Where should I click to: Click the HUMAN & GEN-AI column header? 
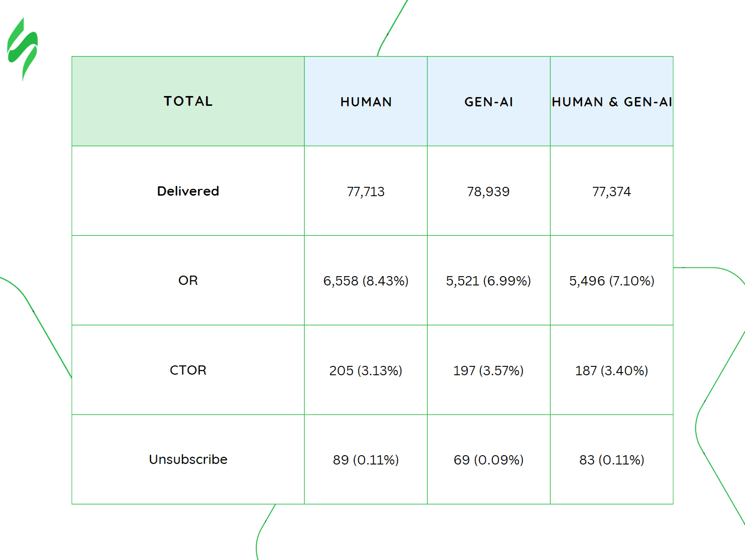(x=612, y=102)
